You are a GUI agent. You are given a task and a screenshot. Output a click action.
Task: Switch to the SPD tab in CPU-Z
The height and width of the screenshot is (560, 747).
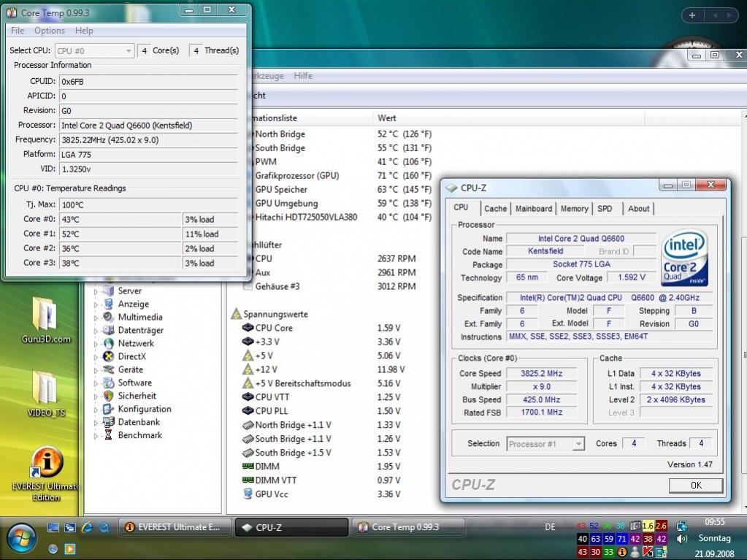(605, 209)
